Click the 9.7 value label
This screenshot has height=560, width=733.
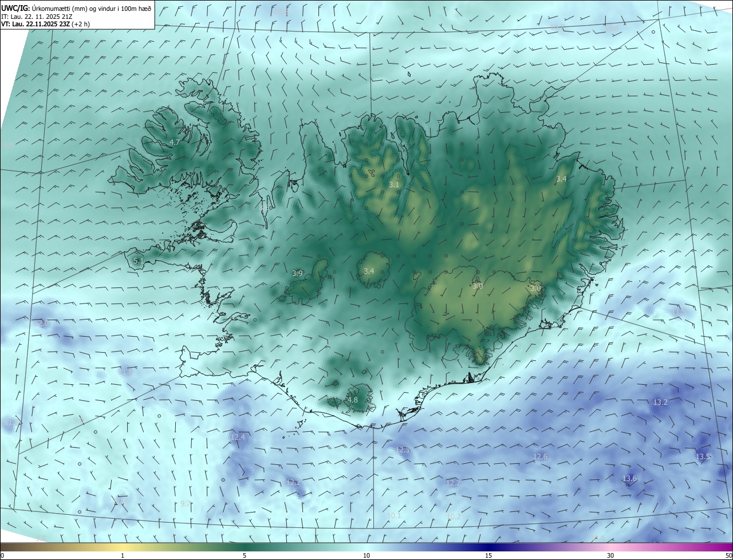coord(186,503)
